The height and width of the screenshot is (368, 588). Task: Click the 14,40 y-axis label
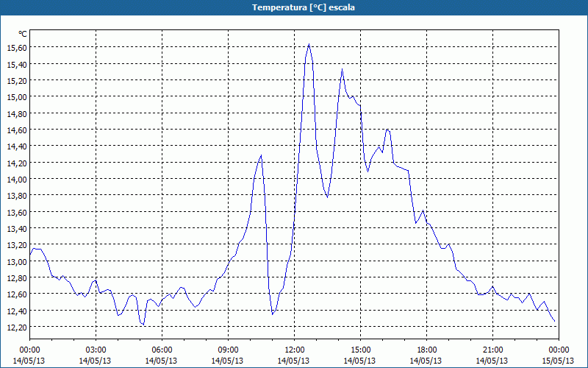click(17, 146)
